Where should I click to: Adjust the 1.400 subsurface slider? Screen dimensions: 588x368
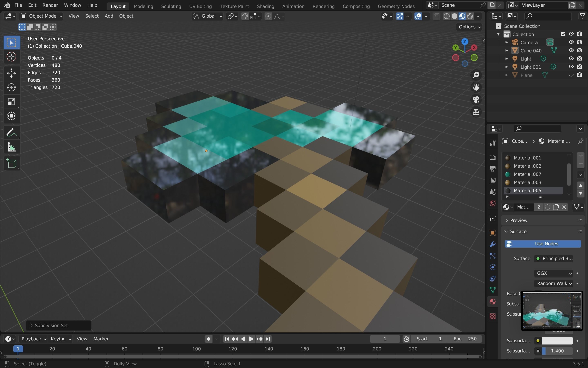(557, 351)
